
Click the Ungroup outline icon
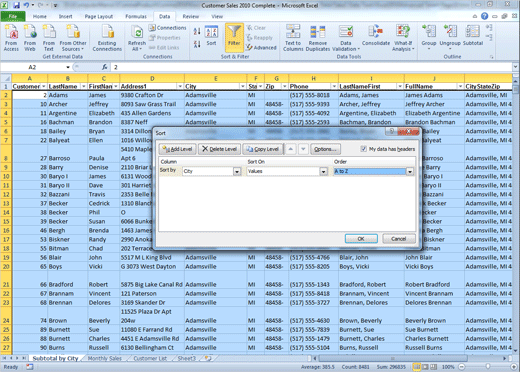pos(450,37)
